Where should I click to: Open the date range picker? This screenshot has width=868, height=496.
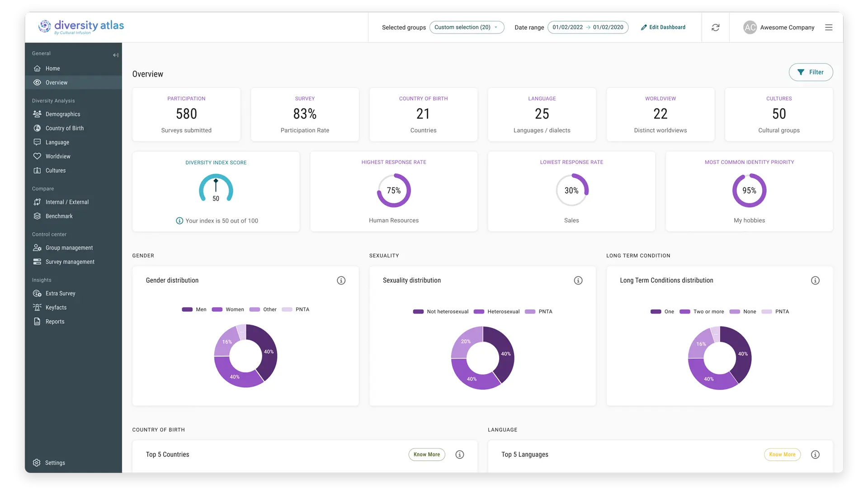pyautogui.click(x=588, y=28)
